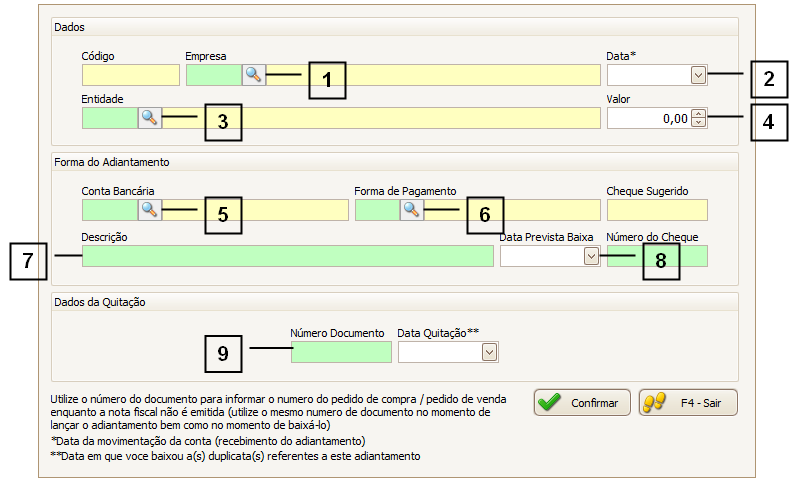Open the Conta Bancária lookup magnifier

click(x=150, y=209)
